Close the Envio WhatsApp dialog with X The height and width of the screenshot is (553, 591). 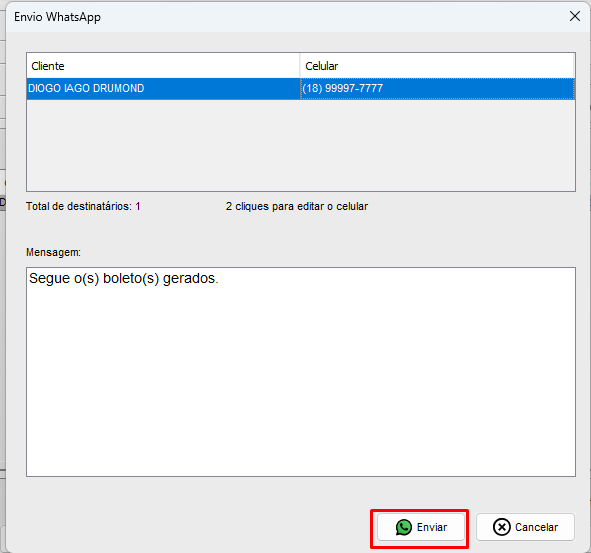[575, 16]
